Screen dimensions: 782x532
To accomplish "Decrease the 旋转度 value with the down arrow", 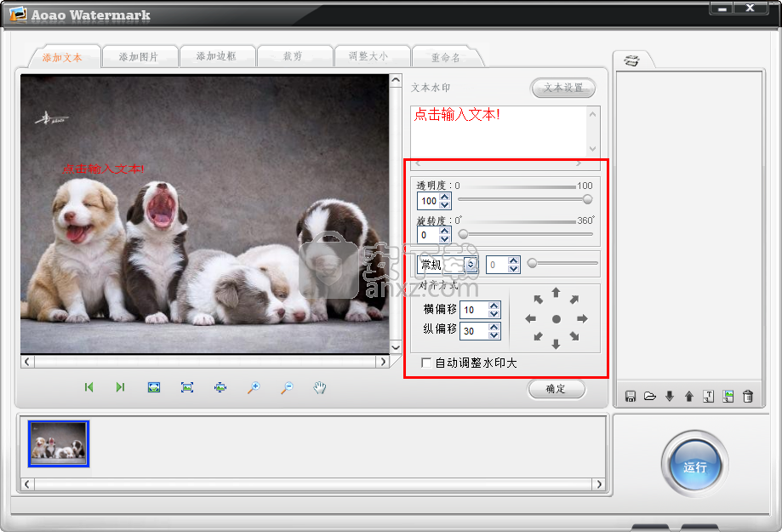I will point(445,238).
